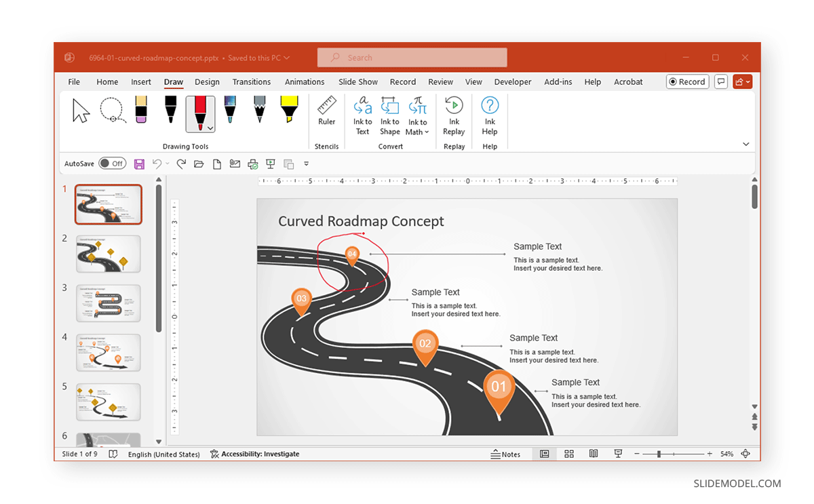Viewport: 814px width, 504px height.
Task: Start Ink Replay
Action: [454, 115]
